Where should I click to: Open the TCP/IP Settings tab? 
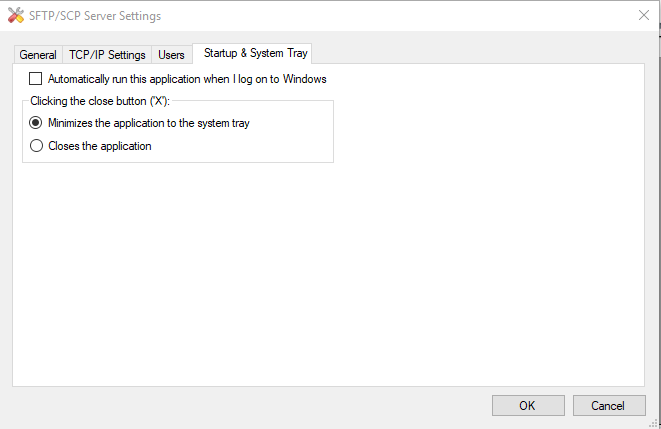pyautogui.click(x=107, y=55)
